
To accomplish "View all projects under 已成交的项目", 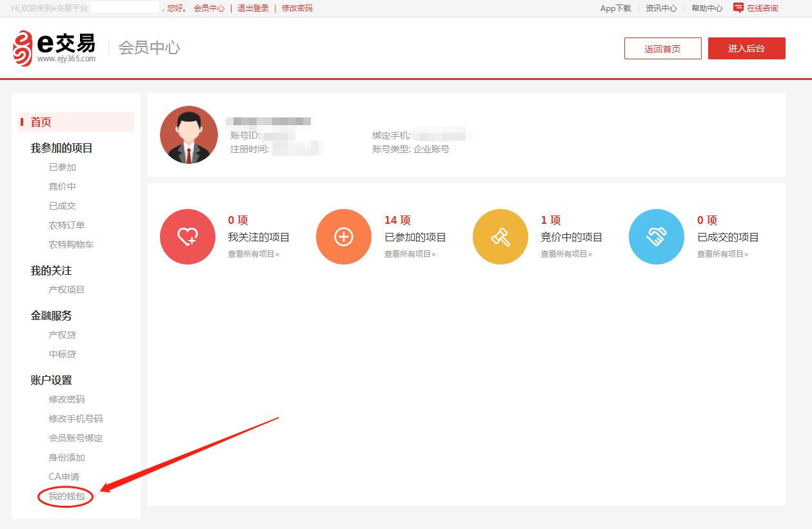I will pyautogui.click(x=723, y=254).
